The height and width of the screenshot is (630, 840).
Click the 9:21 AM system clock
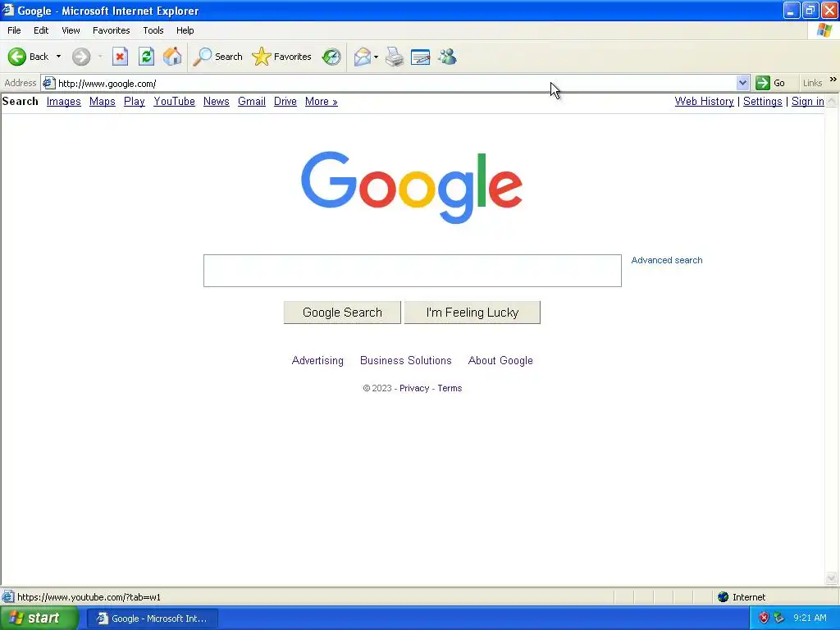tap(810, 619)
